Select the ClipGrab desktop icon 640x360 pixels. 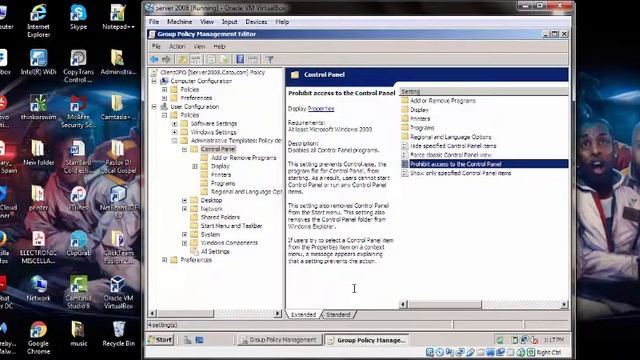click(78, 243)
